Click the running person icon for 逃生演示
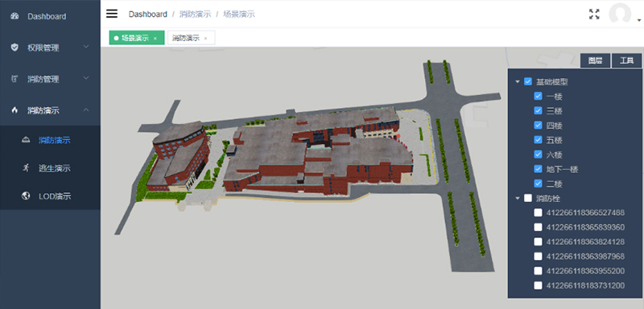Screen dimensions: 644x309 click(x=26, y=167)
